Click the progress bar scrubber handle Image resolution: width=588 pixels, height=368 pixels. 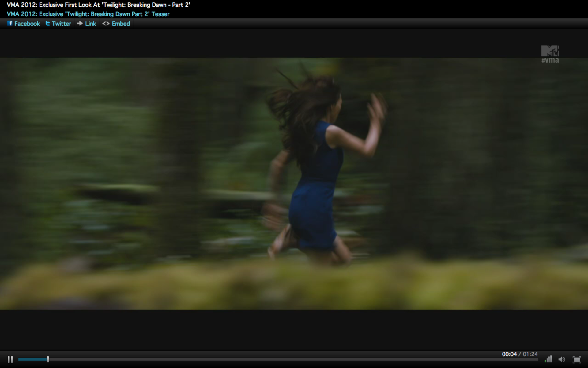[48, 359]
